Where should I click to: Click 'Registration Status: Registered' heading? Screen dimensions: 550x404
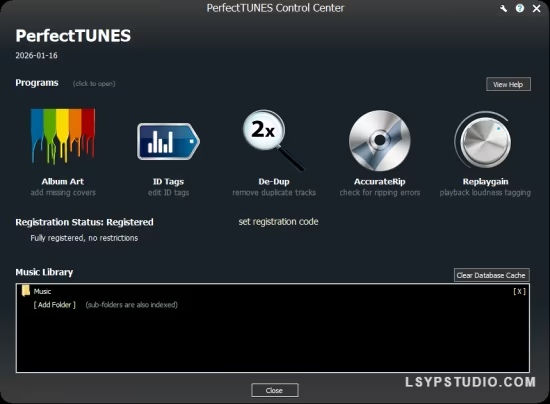[84, 222]
